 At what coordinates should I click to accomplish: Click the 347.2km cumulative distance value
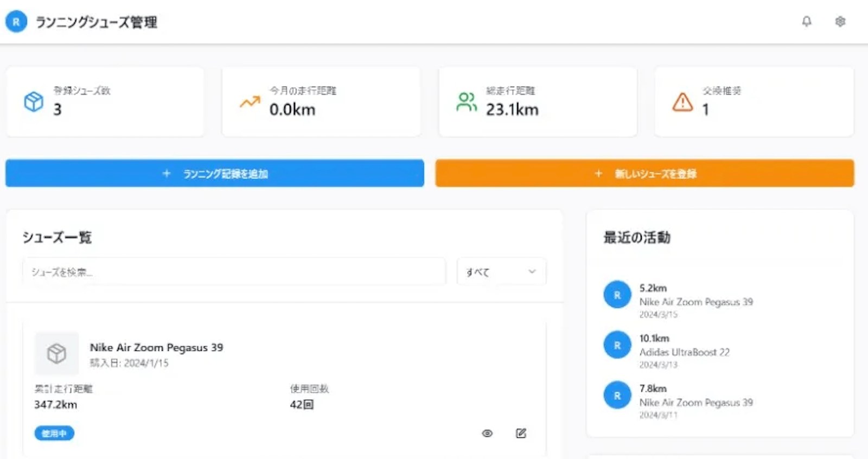pyautogui.click(x=55, y=404)
